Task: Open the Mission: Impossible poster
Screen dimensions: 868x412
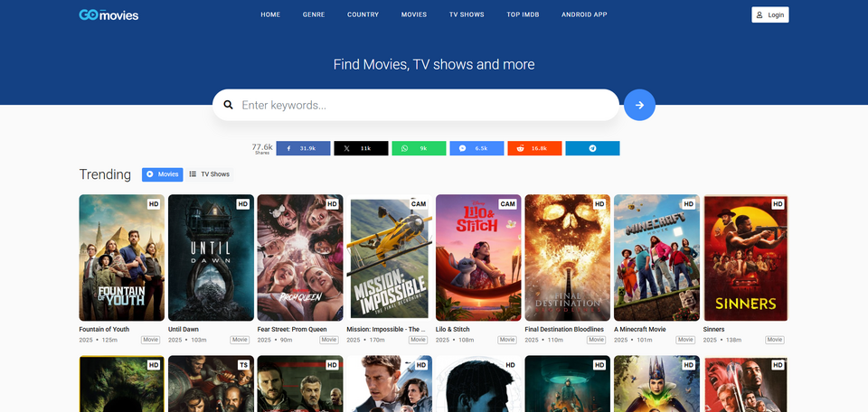Action: pos(389,257)
